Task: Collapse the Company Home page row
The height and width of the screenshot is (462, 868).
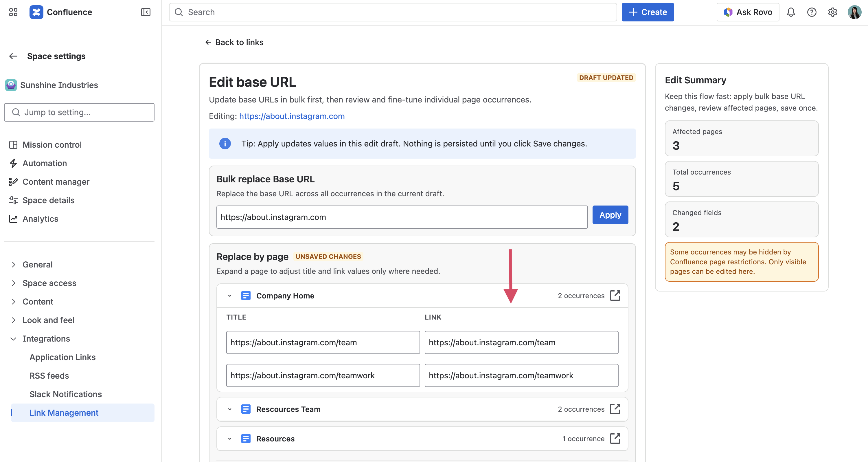Action: (230, 296)
